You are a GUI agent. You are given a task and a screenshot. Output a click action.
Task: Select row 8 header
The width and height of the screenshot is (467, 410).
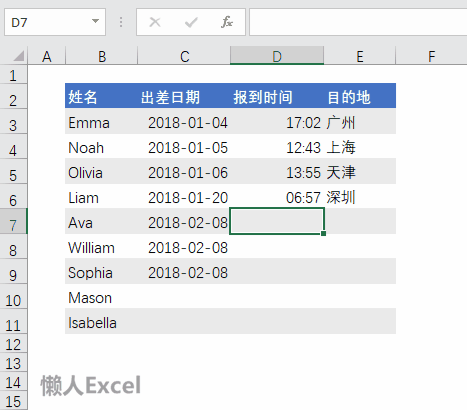point(13,246)
